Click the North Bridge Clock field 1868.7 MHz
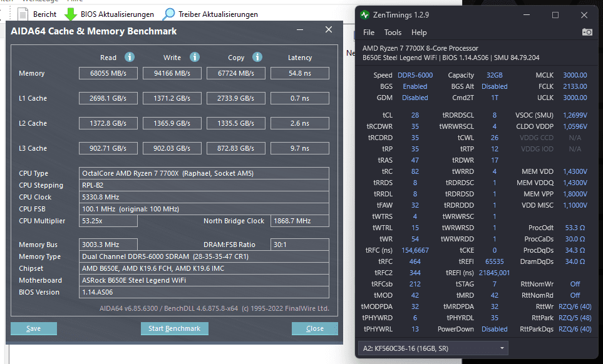603x364 pixels. [x=299, y=221]
